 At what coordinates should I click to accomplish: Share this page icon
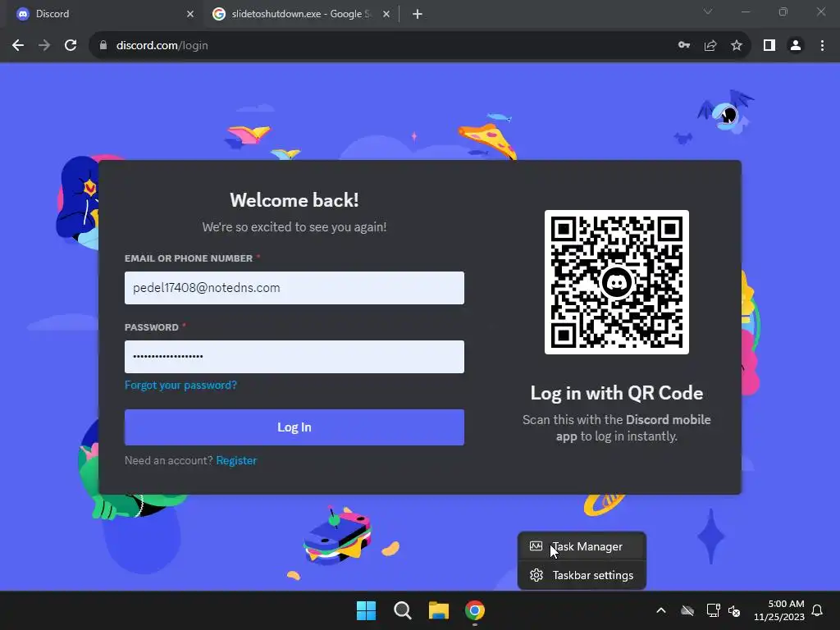point(710,46)
